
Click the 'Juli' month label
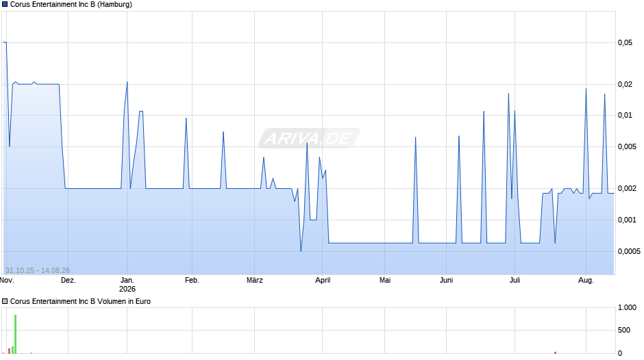(515, 281)
